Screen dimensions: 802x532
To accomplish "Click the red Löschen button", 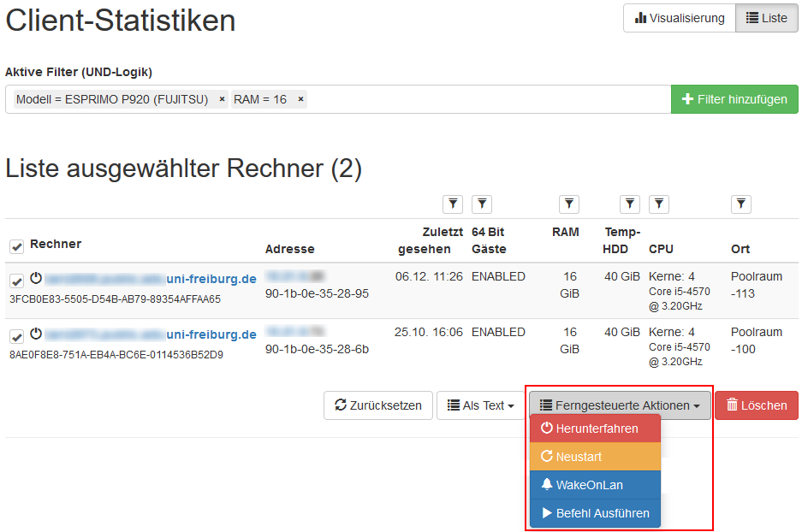I will (756, 405).
